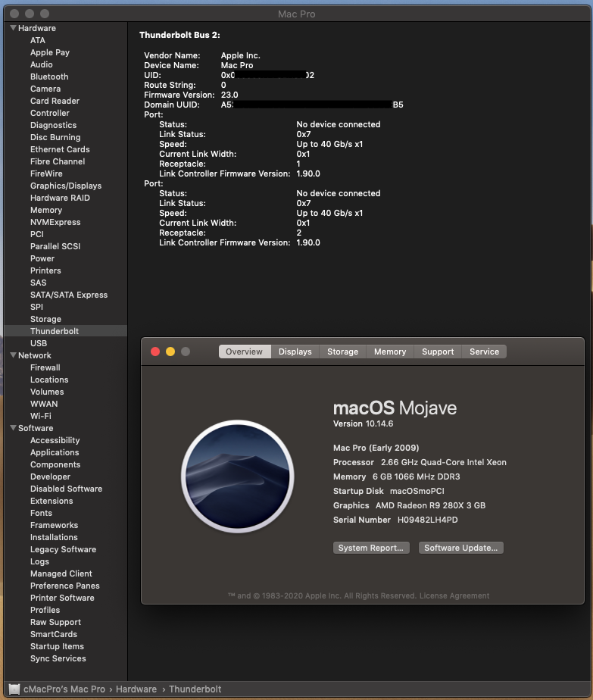Select Preference Panes in the sidebar
This screenshot has height=700, width=593.
click(x=64, y=586)
